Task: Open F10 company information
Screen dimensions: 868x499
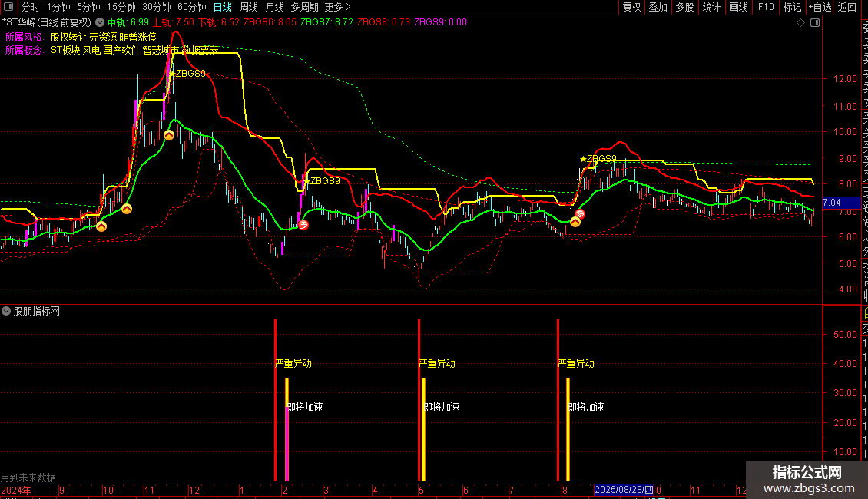Action: click(x=766, y=7)
